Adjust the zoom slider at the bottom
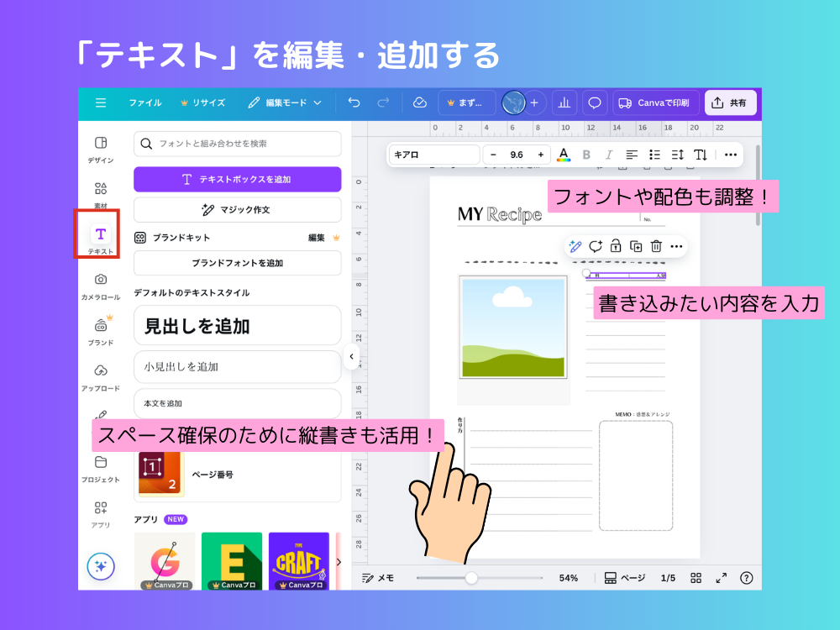The image size is (840, 630). coord(473,578)
